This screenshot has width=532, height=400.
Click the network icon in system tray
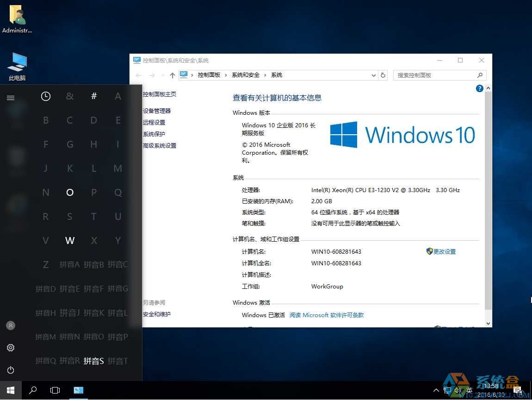pyautogui.click(x=447, y=390)
